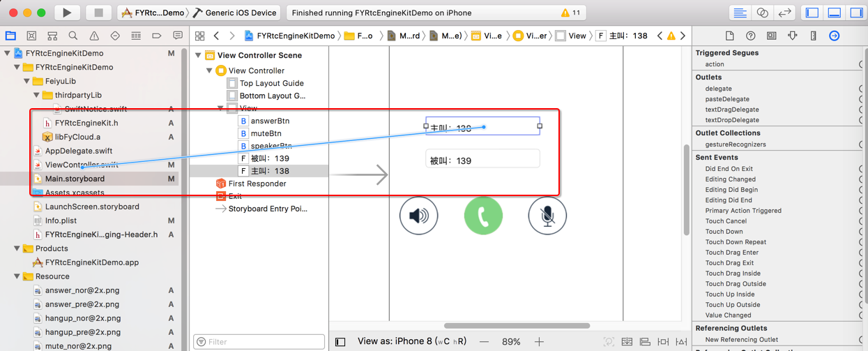Toggle the Utilities pane visibility

tap(856, 13)
